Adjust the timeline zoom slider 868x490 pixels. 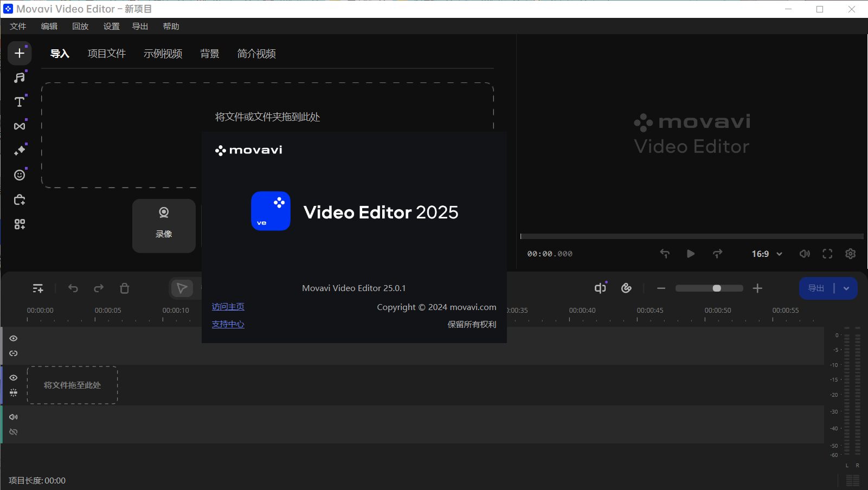(709, 288)
